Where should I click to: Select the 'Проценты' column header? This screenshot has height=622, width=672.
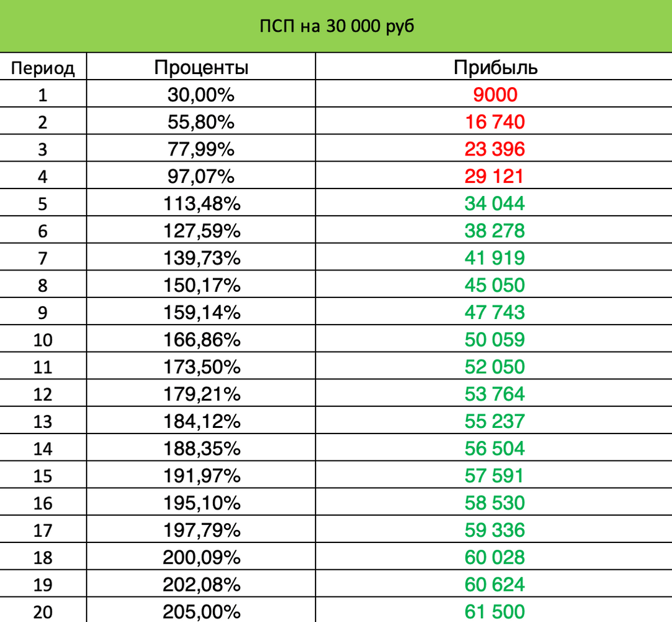pyautogui.click(x=201, y=68)
